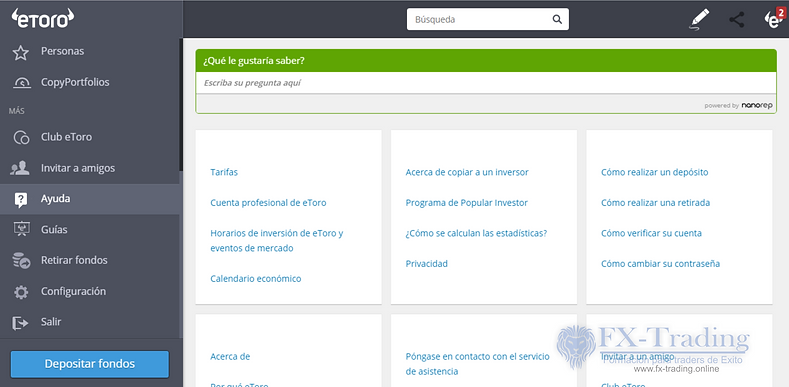Click the powered by nanorep logo

click(x=738, y=106)
